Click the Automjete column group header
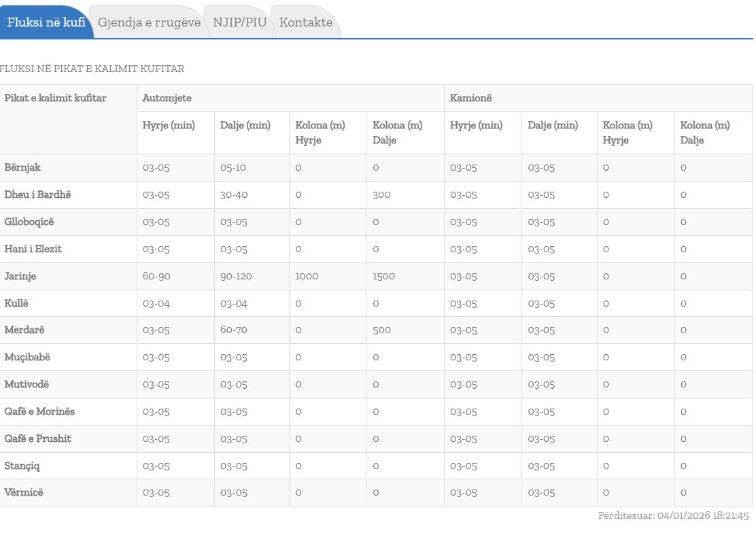Viewport: 756px width, 533px height. click(167, 99)
